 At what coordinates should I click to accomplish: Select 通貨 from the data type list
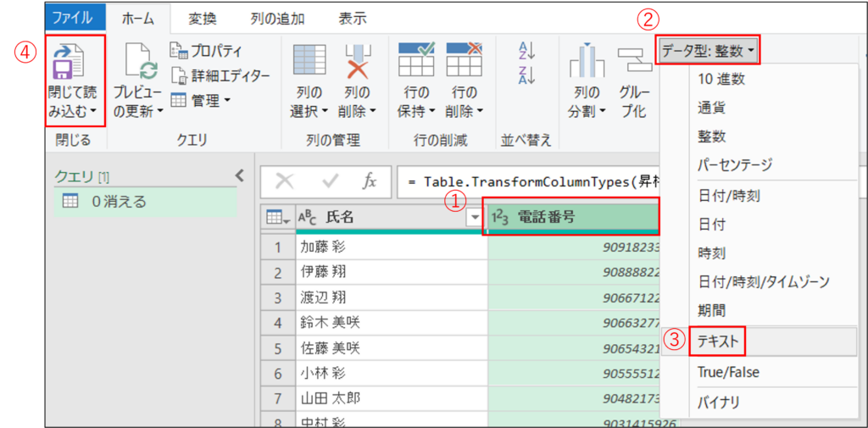point(711,108)
